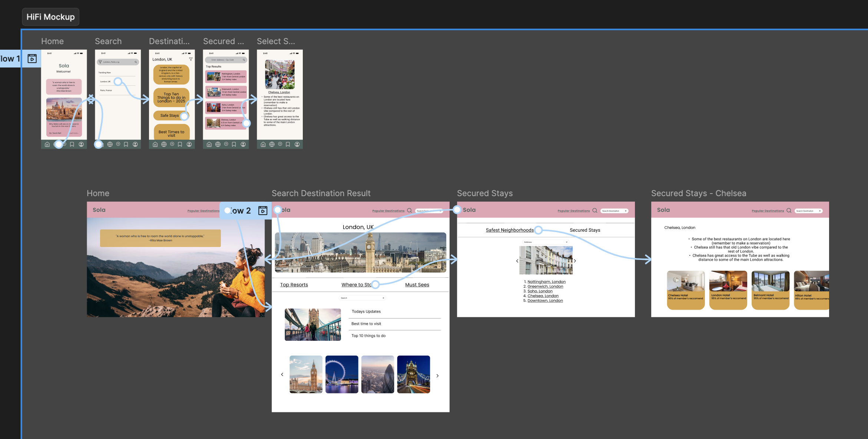
Task: Select the Top Resorts tab
Action: [294, 285]
